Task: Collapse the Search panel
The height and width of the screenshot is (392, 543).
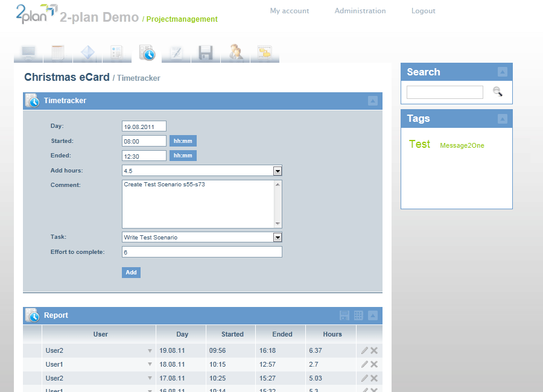Action: (503, 72)
